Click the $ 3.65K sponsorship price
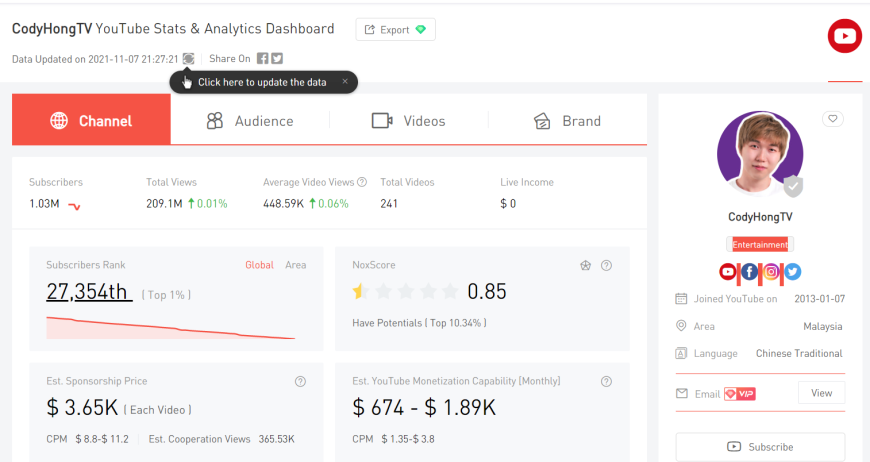This screenshot has height=462, width=870. pyautogui.click(x=82, y=408)
